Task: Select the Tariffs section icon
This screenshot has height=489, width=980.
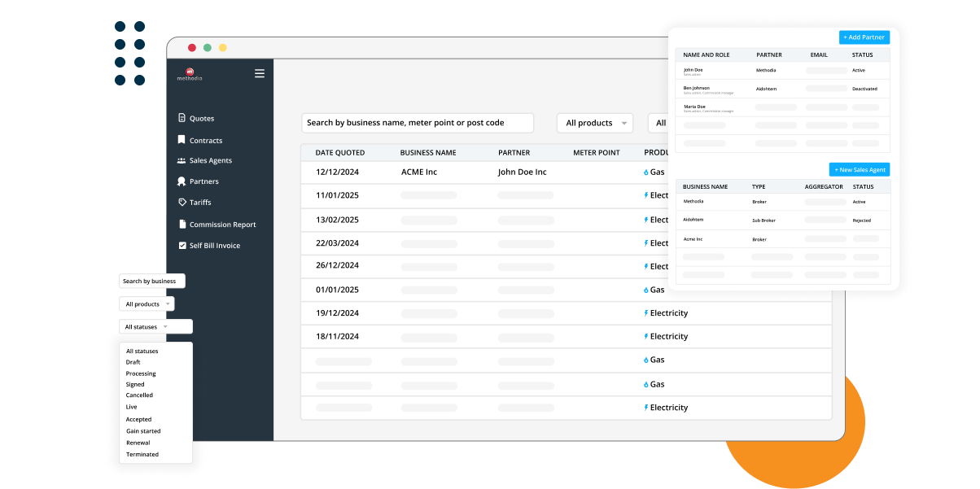Action: coord(181,202)
